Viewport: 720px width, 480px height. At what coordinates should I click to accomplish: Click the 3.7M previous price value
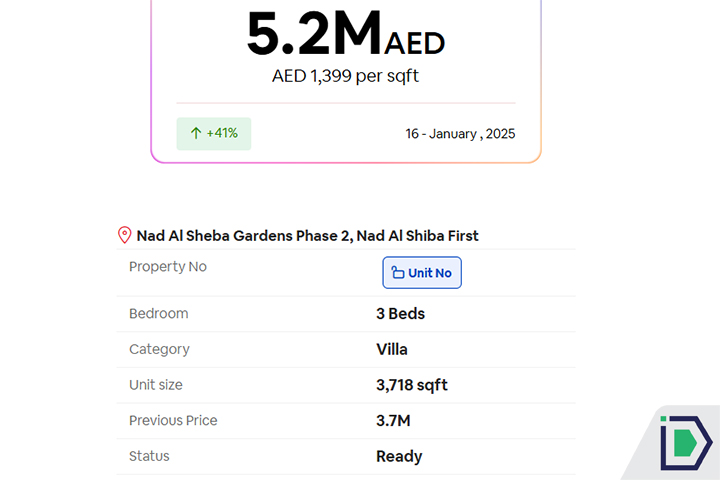point(393,421)
